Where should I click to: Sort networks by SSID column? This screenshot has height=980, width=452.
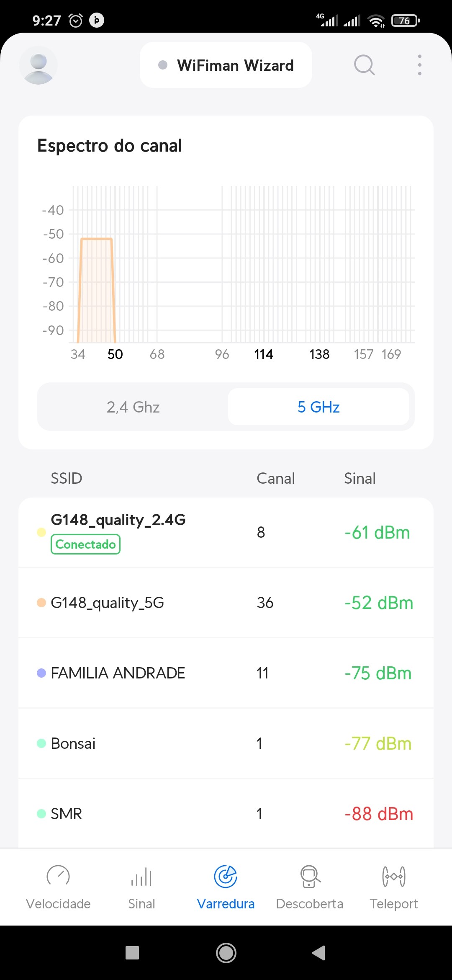(x=67, y=478)
